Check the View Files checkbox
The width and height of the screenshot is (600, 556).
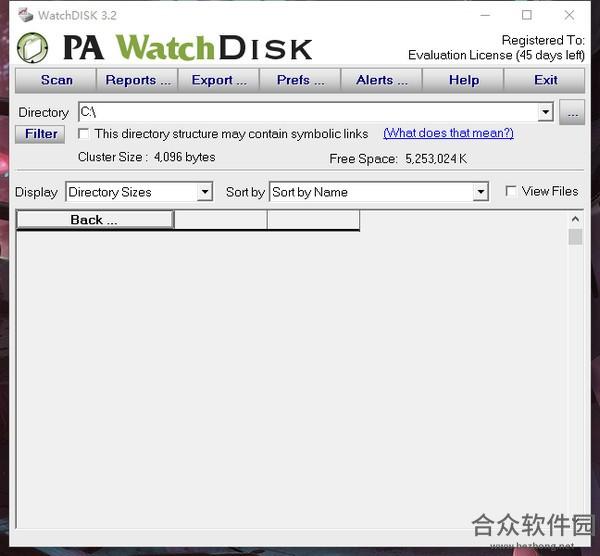point(510,191)
